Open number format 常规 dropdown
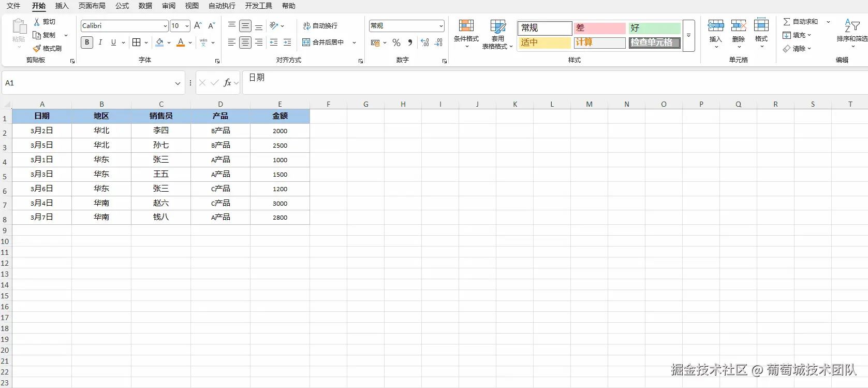The image size is (868, 388). coord(441,26)
